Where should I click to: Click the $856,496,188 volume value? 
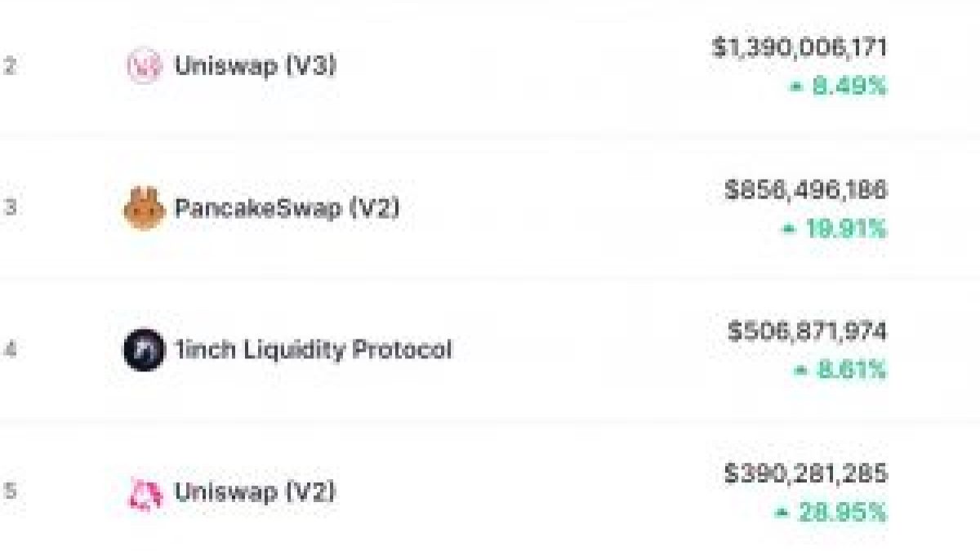(805, 190)
